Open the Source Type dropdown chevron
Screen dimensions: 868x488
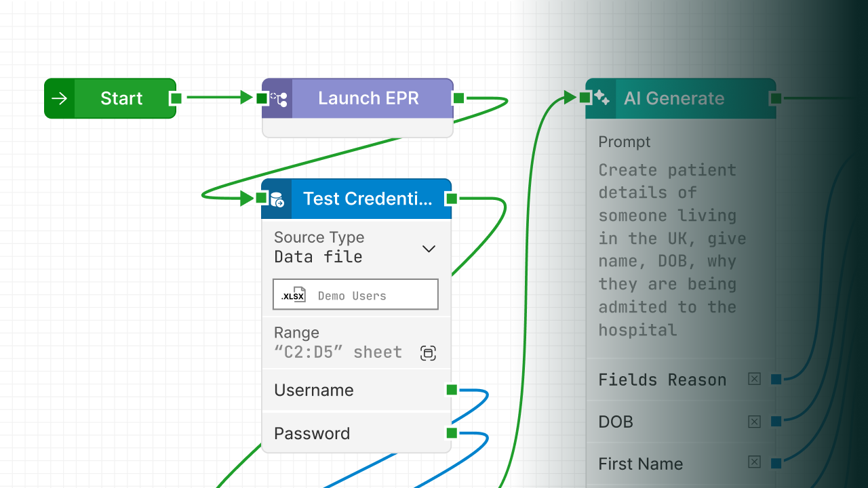[x=429, y=249]
